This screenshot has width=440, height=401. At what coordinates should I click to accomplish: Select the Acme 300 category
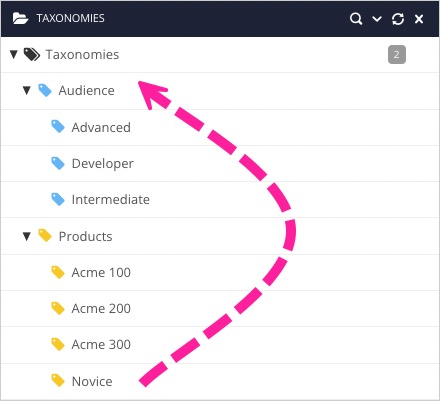coord(101,345)
